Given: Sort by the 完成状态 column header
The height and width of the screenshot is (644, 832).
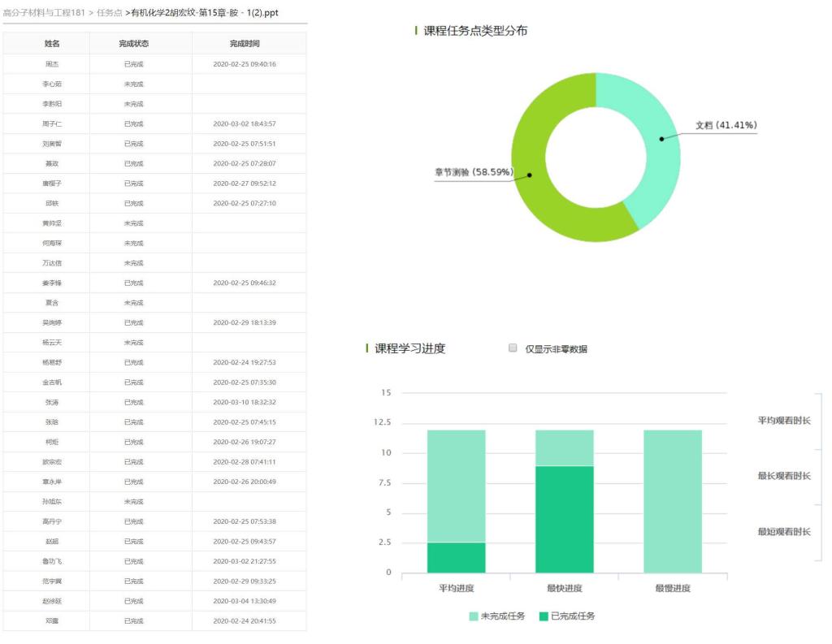Looking at the screenshot, I should 133,43.
